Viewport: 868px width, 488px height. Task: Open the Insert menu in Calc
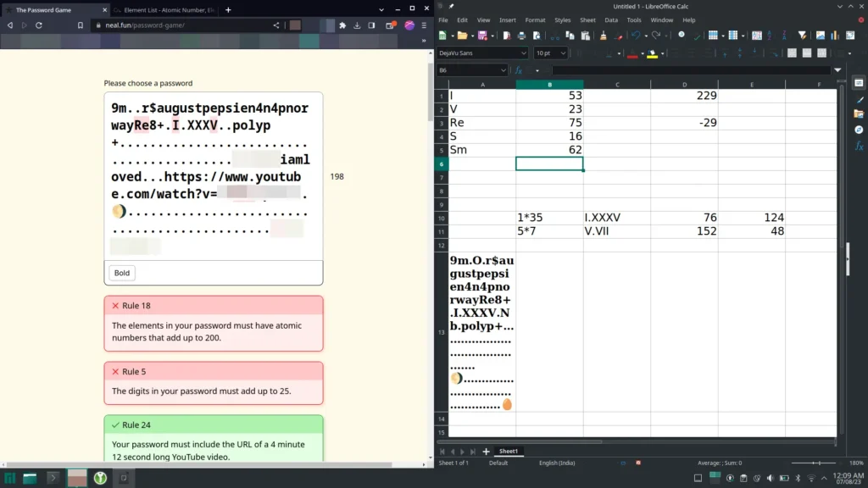pos(507,20)
